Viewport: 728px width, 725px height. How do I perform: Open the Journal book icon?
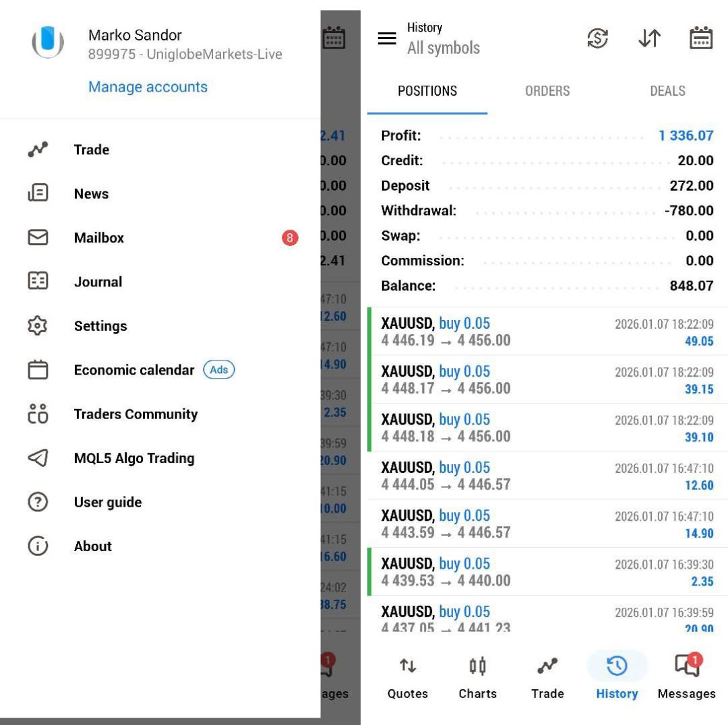38,281
